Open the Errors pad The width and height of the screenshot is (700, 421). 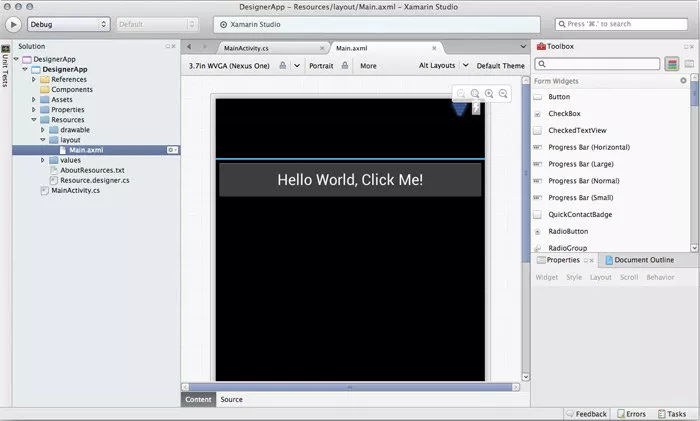(x=631, y=414)
